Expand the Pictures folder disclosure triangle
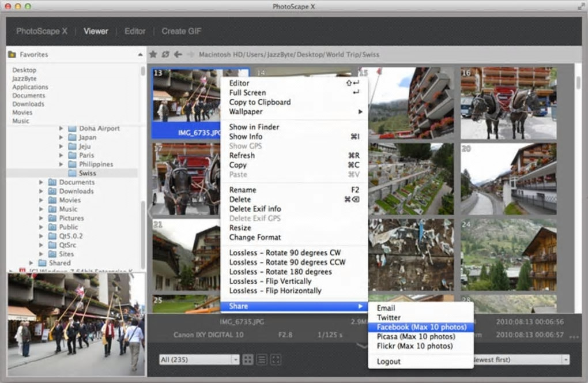The image size is (588, 383). tap(42, 219)
